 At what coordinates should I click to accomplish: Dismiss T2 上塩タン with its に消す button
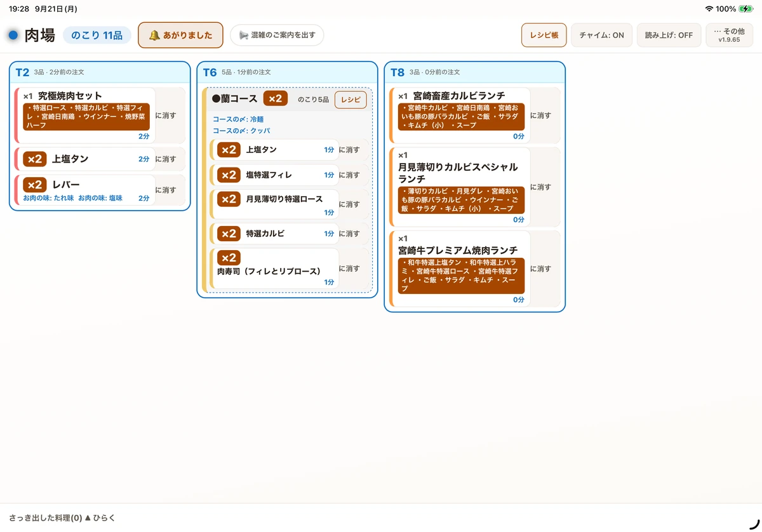(x=170, y=159)
